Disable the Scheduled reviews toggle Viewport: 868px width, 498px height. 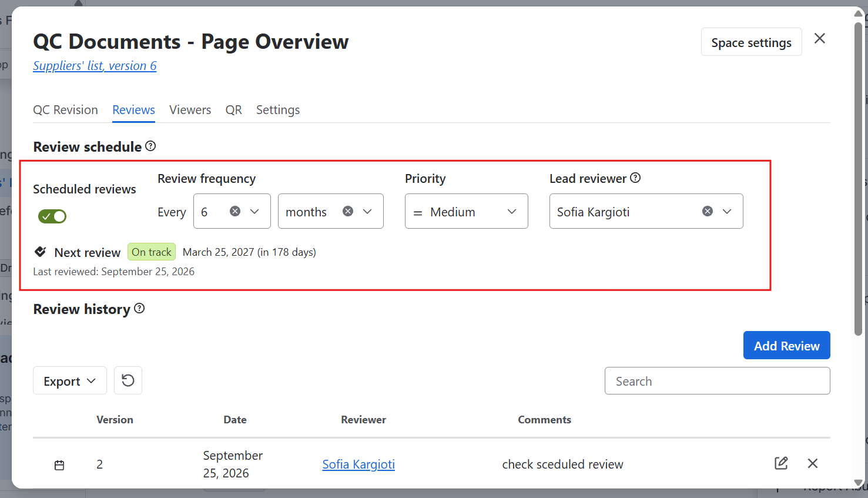pos(52,216)
